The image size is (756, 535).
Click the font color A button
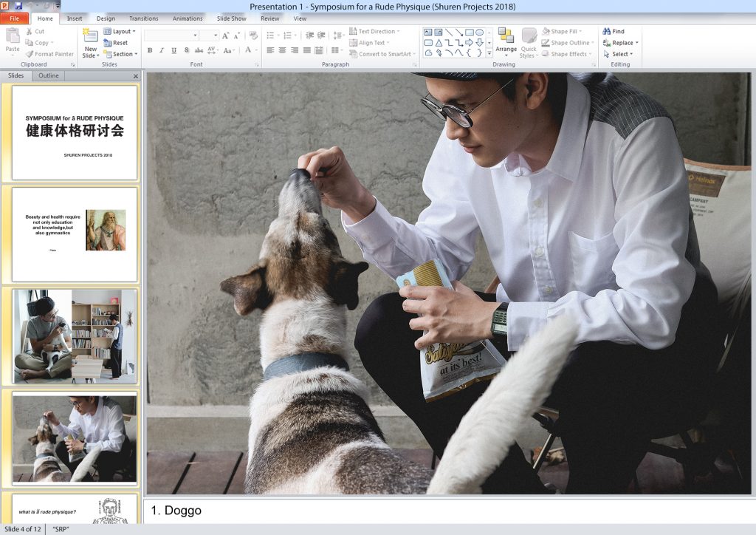247,50
